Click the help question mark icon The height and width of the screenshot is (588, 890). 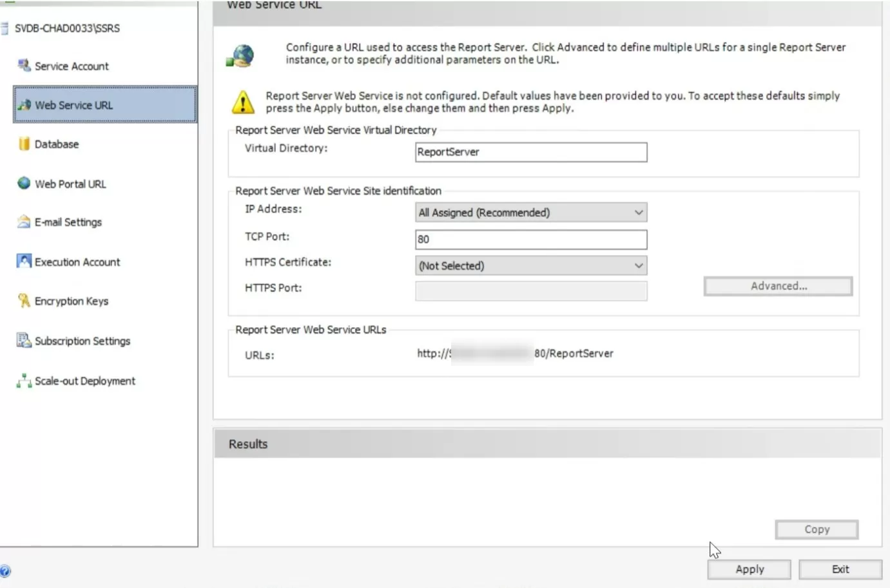click(x=5, y=571)
